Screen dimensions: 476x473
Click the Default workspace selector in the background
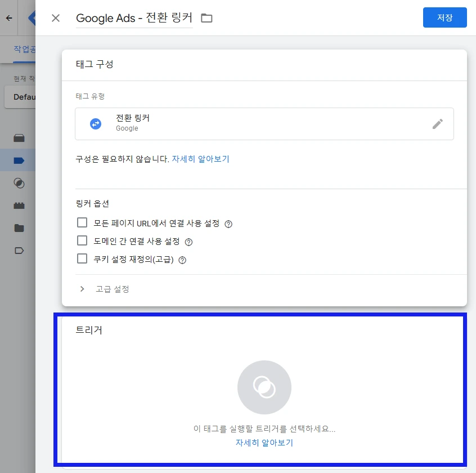(20, 97)
